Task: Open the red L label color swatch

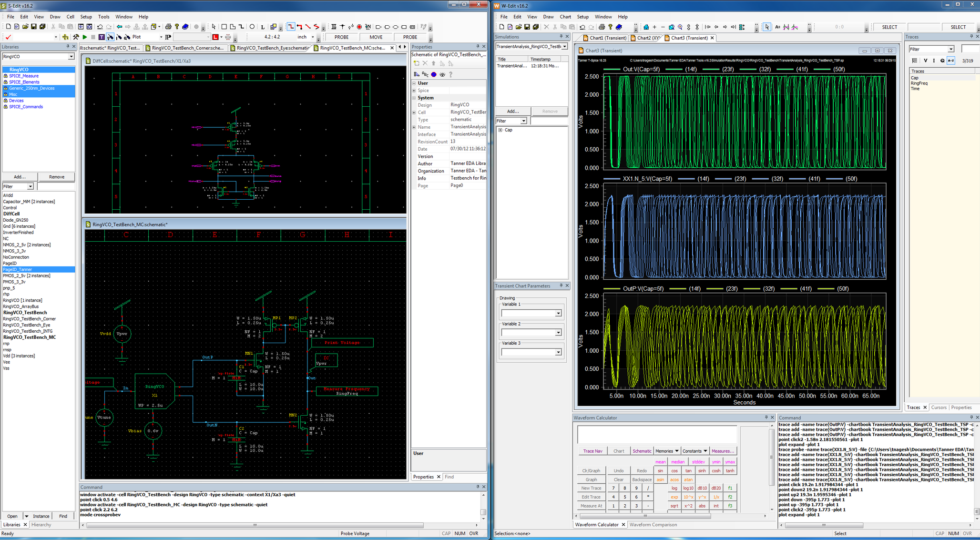Action: coord(215,37)
